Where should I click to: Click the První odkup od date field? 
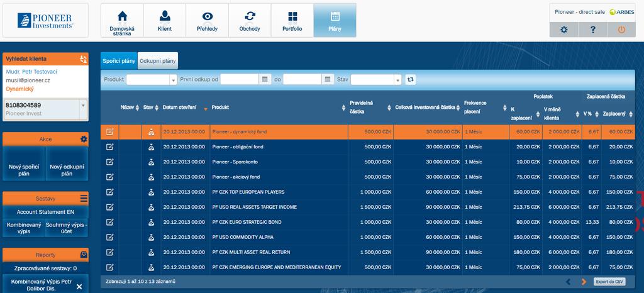240,80
